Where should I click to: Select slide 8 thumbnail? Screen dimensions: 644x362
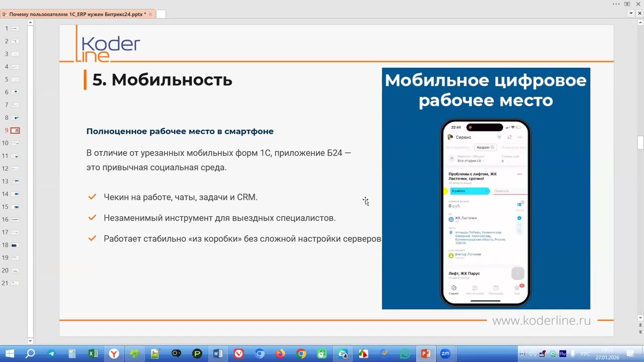(15, 118)
